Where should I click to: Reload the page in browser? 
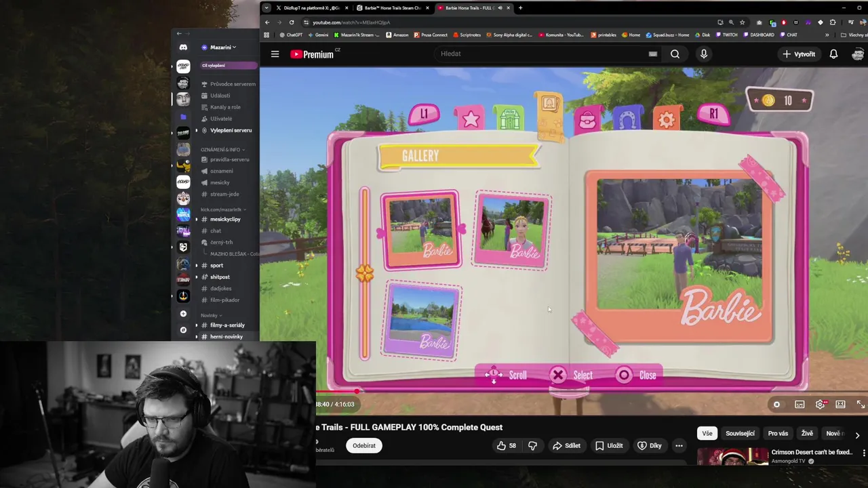(x=292, y=22)
